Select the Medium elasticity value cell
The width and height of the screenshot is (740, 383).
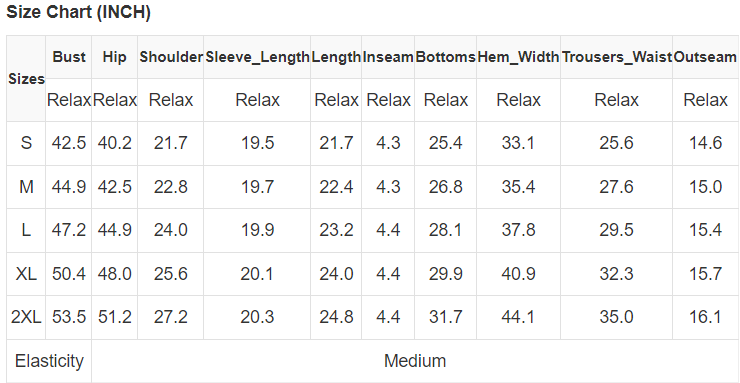[415, 361]
